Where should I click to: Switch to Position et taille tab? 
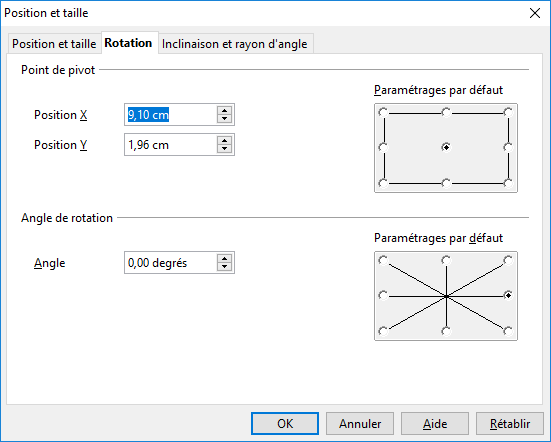point(54,44)
